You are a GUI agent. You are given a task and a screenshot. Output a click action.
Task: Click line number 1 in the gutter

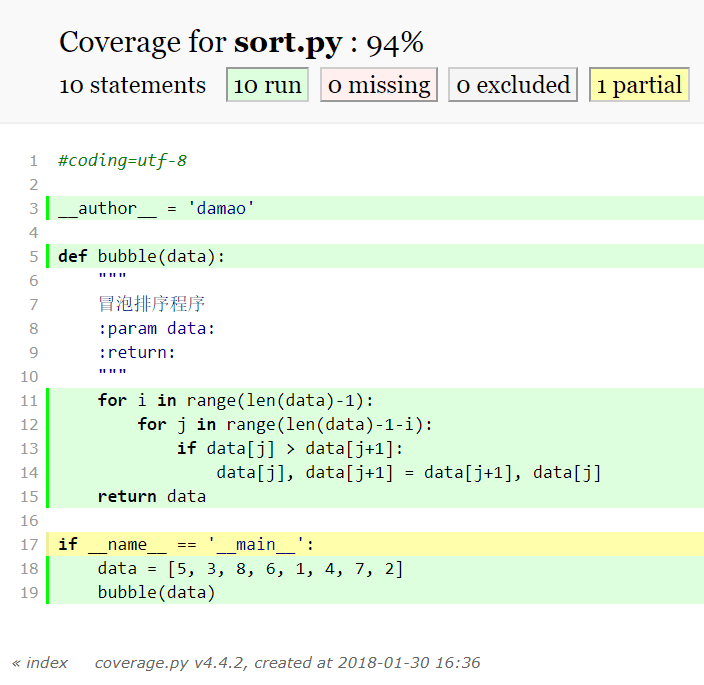click(34, 160)
